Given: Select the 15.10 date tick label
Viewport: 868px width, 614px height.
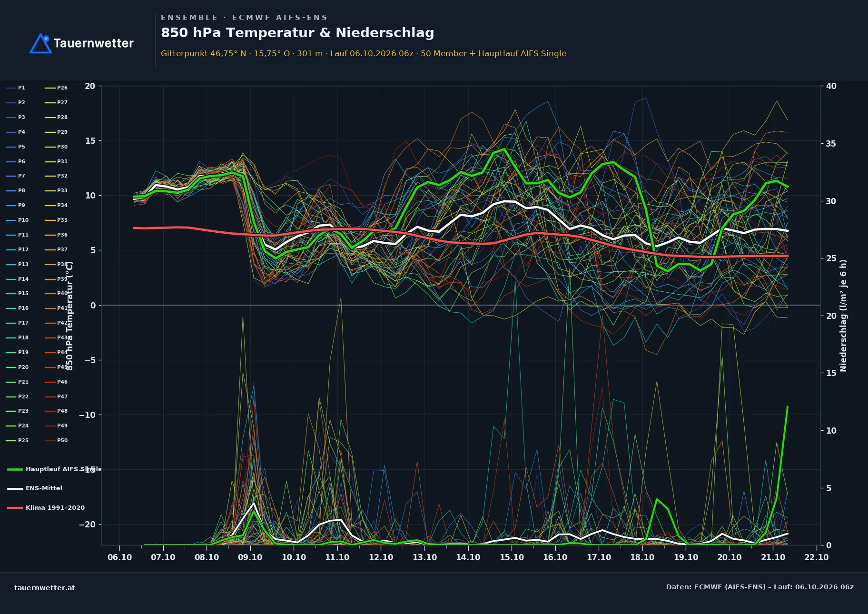Looking at the screenshot, I should [x=512, y=557].
